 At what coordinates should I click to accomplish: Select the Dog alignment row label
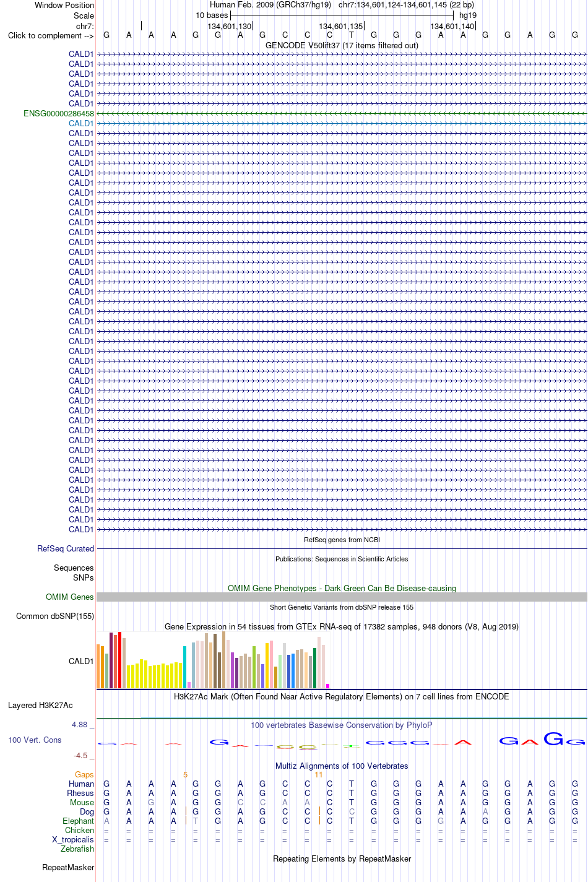click(x=87, y=811)
